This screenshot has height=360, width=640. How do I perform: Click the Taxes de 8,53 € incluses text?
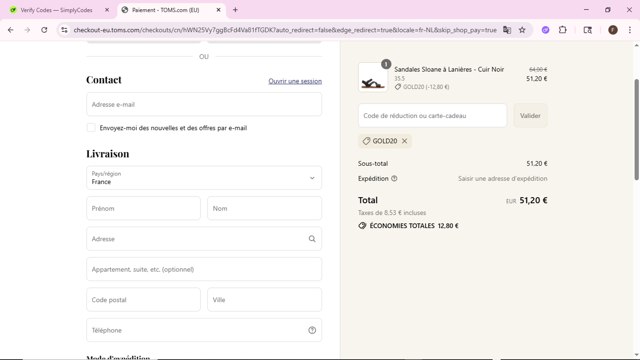pos(392,213)
